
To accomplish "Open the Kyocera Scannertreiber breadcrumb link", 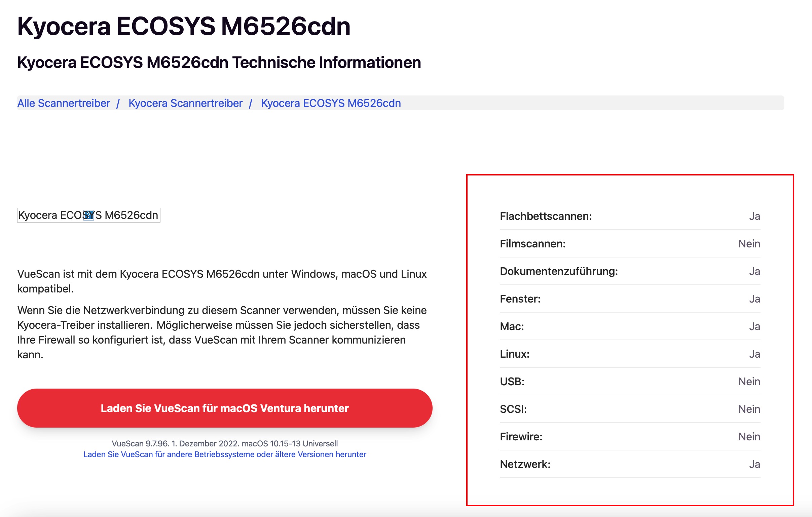I will 185,103.
